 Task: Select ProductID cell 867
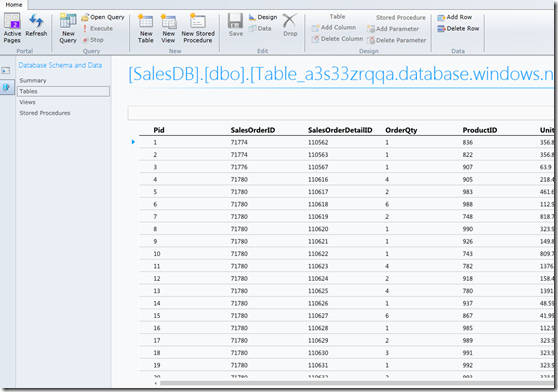[x=468, y=316]
